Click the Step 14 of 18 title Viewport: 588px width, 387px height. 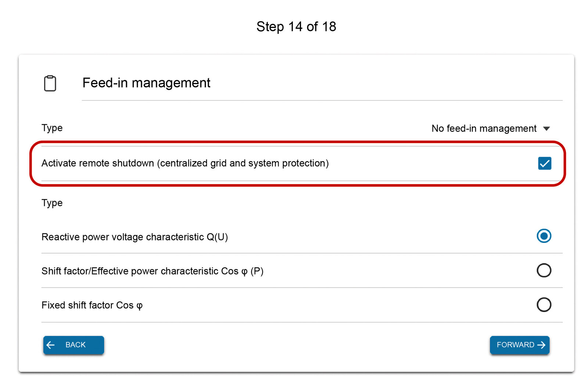click(296, 27)
